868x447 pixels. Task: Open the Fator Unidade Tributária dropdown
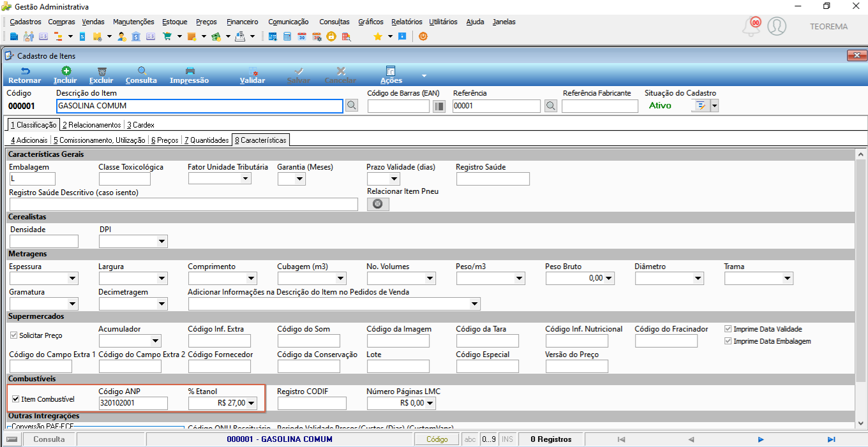tap(246, 179)
